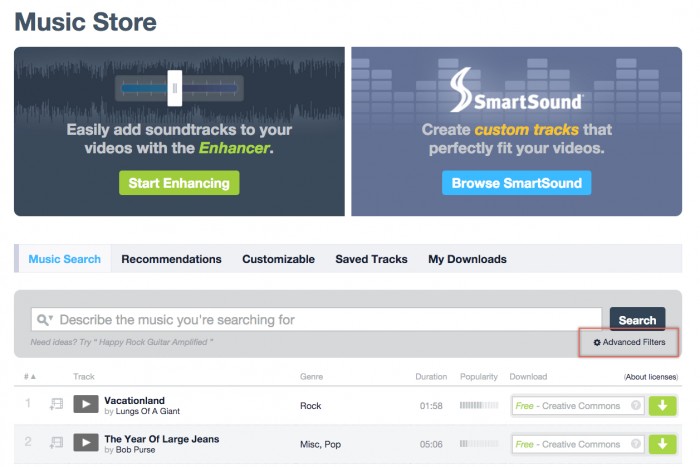Click the add-to-saved icon beside Vacationland
Viewport: 700px width, 467px height.
pos(56,405)
